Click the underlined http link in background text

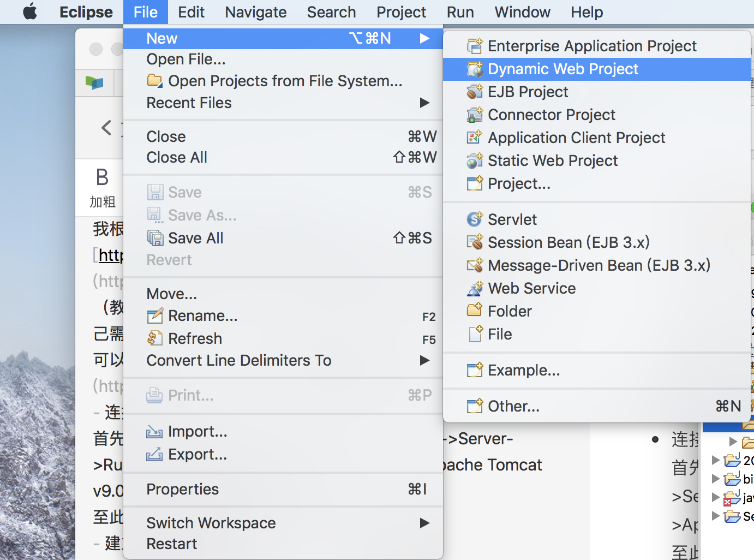pyautogui.click(x=111, y=255)
